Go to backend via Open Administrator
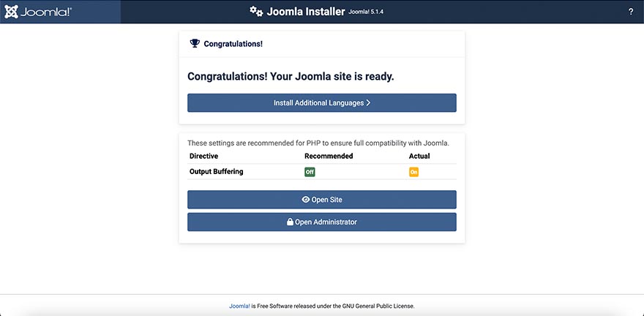Screen dimensions: 644x316 pyautogui.click(x=321, y=222)
